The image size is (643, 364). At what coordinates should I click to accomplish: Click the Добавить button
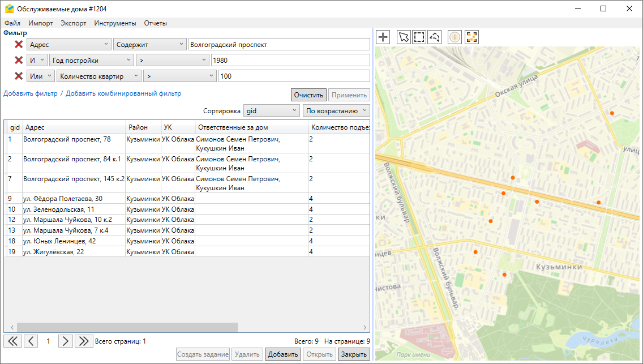pos(283,355)
